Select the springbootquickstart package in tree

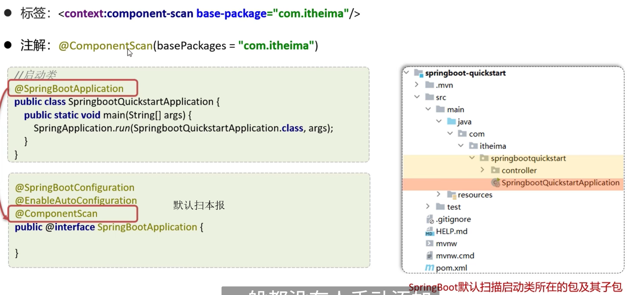(528, 158)
